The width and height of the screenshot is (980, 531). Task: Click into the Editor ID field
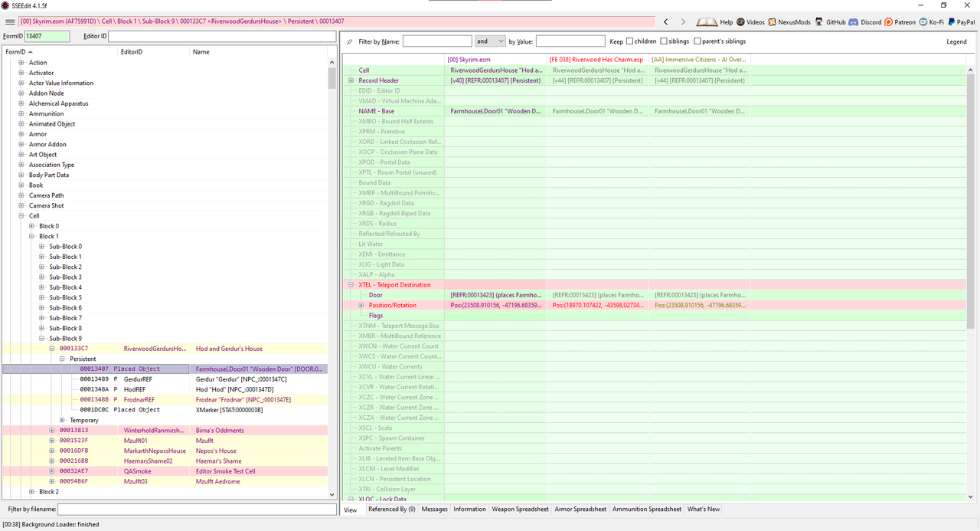tap(222, 36)
